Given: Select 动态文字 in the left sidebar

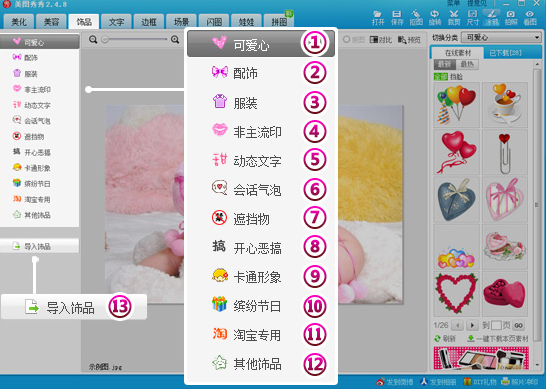Looking at the screenshot, I should tap(39, 105).
